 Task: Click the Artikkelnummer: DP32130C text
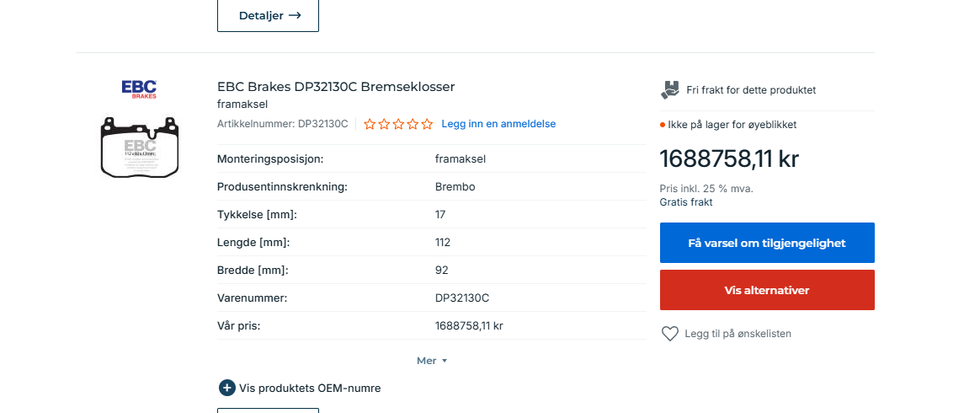[x=283, y=124]
